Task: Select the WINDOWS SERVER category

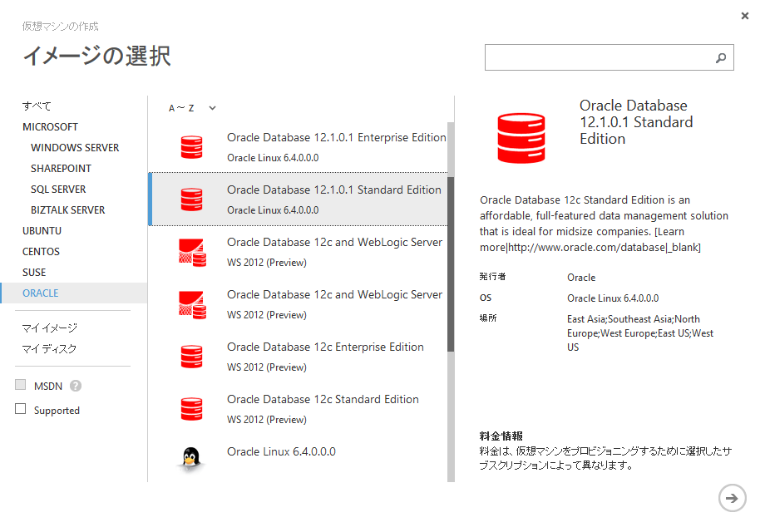Action: (x=75, y=148)
